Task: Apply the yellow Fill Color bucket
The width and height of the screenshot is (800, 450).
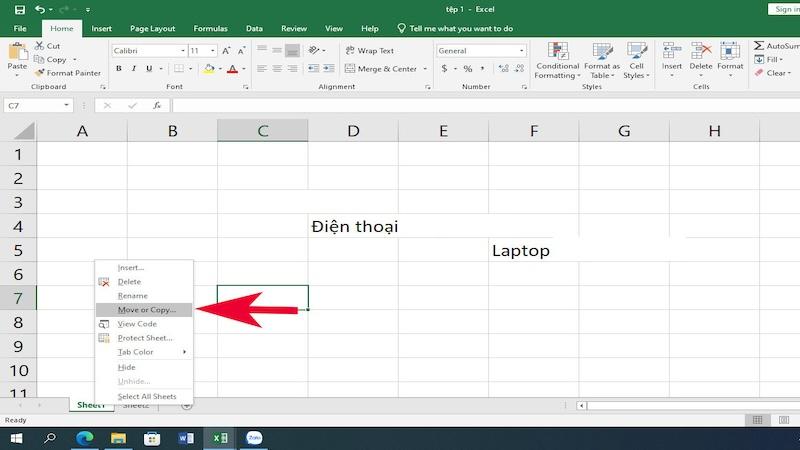Action: pos(209,68)
